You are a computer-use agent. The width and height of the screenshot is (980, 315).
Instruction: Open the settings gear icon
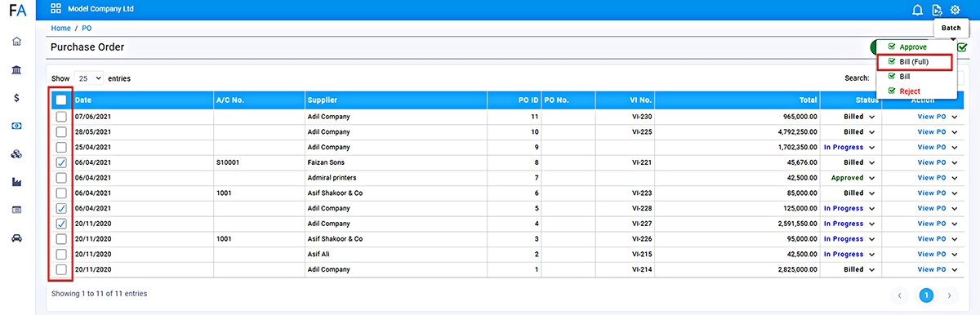tap(955, 10)
